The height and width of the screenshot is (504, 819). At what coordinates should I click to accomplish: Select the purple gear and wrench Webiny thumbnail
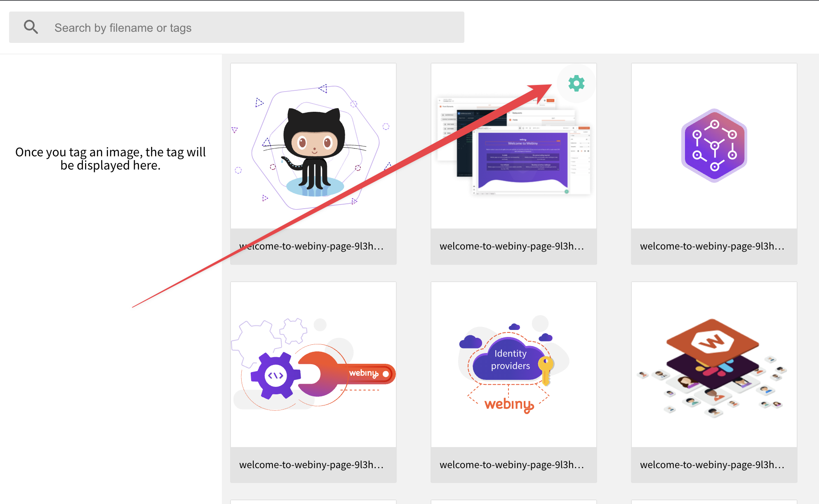tap(313, 365)
